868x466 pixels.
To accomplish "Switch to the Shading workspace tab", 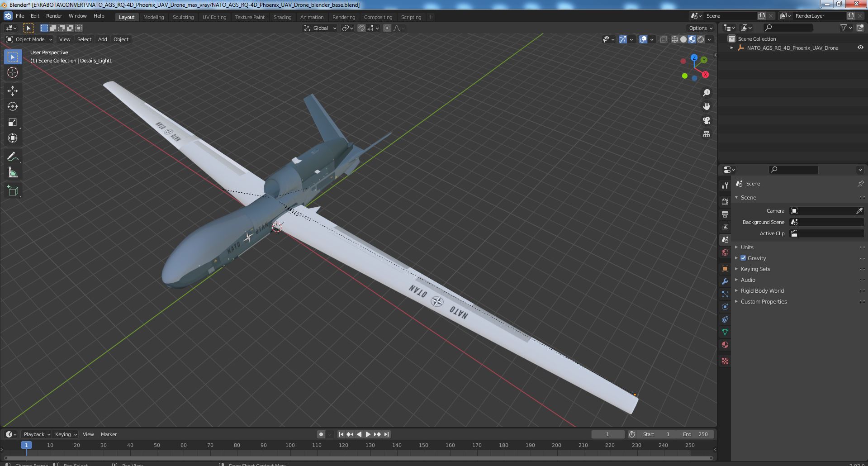I will click(282, 17).
